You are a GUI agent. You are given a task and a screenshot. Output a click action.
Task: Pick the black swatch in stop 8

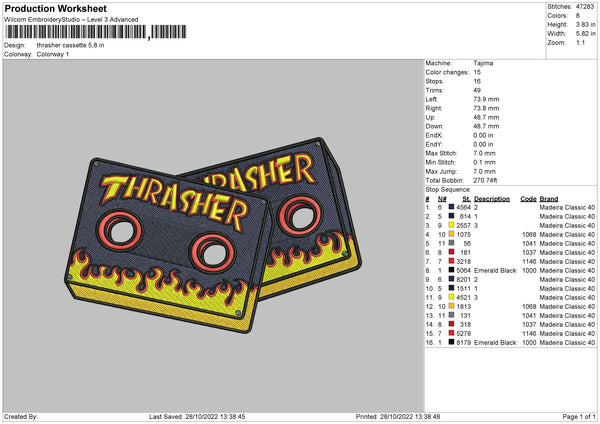pos(453,269)
